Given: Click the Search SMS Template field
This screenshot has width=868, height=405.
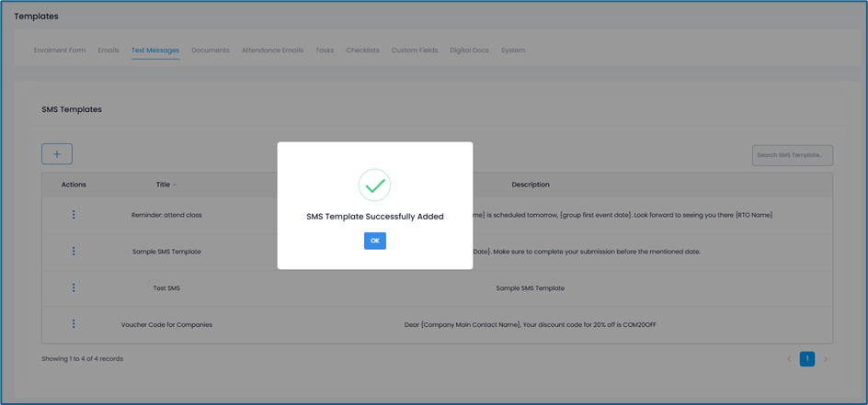Looking at the screenshot, I should [x=792, y=155].
